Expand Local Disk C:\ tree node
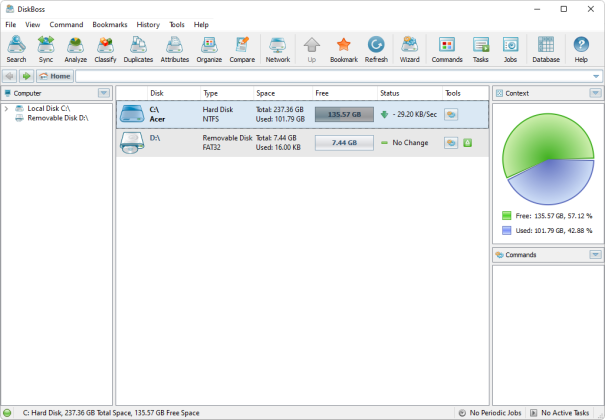 [x=6, y=109]
